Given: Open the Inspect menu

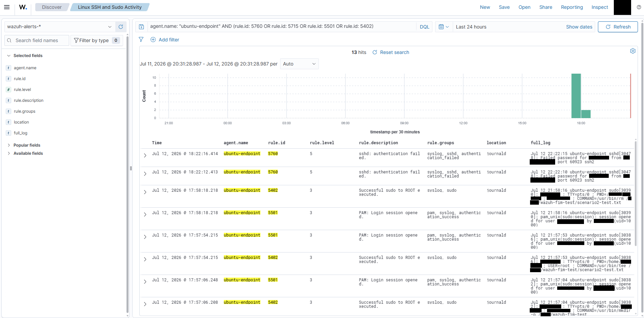Looking at the screenshot, I should (600, 7).
